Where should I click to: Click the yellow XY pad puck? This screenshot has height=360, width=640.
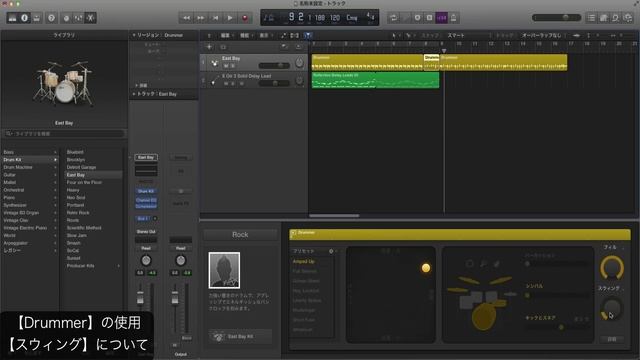pos(426,268)
